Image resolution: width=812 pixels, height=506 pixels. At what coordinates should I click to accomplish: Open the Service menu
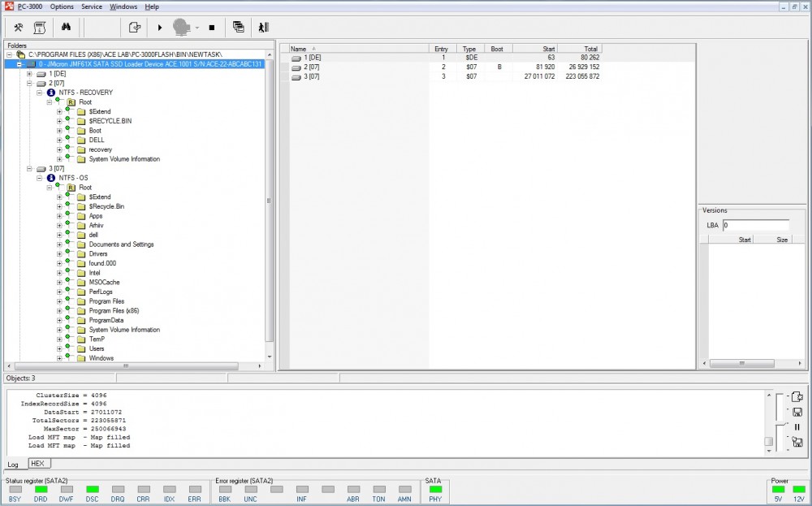92,6
